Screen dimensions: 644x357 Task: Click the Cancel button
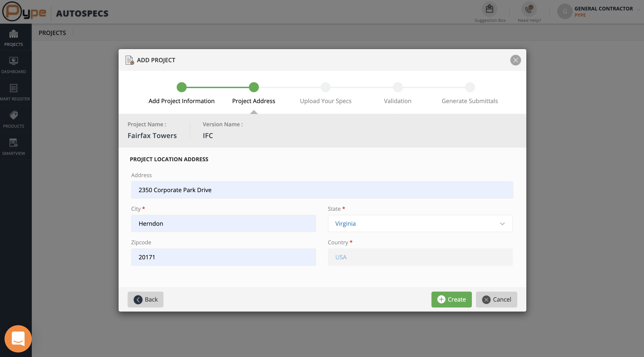496,299
